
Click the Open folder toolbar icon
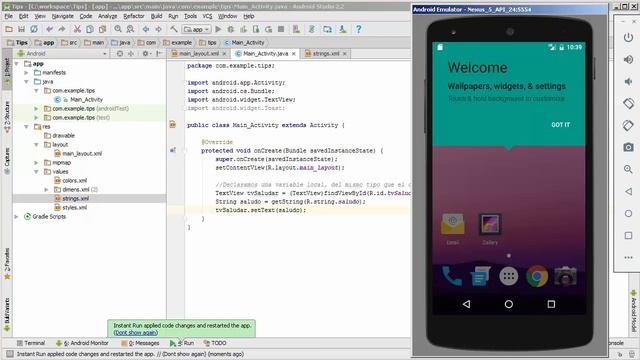9,29
